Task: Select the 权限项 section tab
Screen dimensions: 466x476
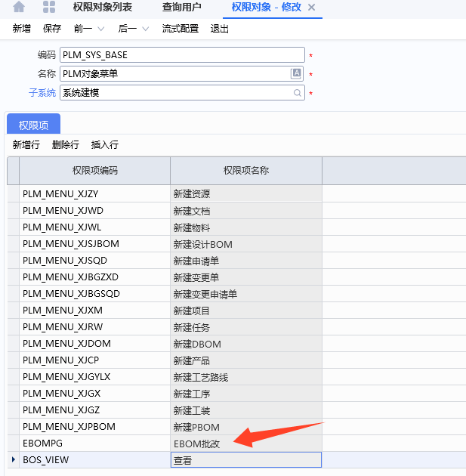Action: 33,125
